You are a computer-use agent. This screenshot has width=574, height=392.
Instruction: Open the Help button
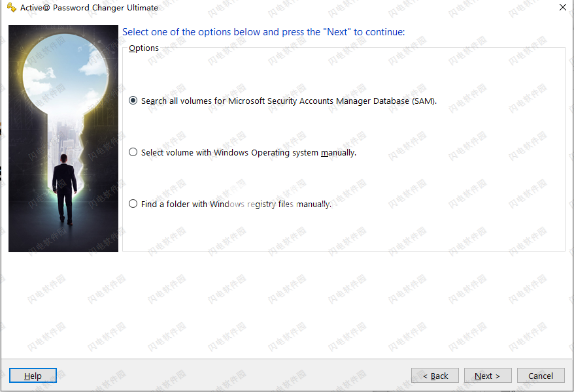pos(33,376)
